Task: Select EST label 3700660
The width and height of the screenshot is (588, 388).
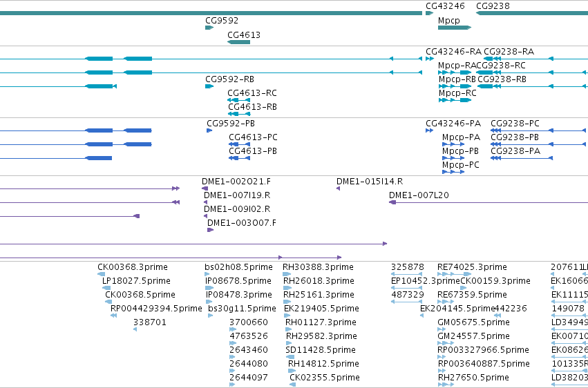Action: pyautogui.click(x=249, y=322)
